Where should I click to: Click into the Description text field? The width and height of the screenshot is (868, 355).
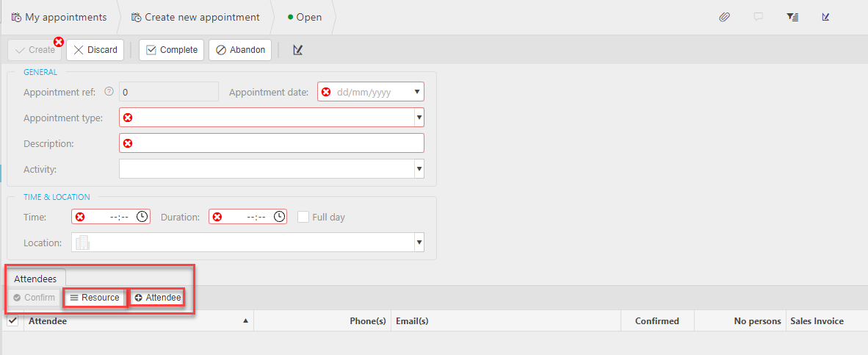pos(272,143)
